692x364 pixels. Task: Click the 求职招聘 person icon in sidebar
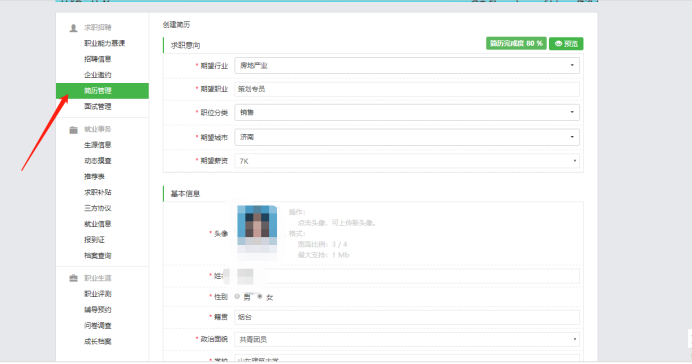coord(73,28)
